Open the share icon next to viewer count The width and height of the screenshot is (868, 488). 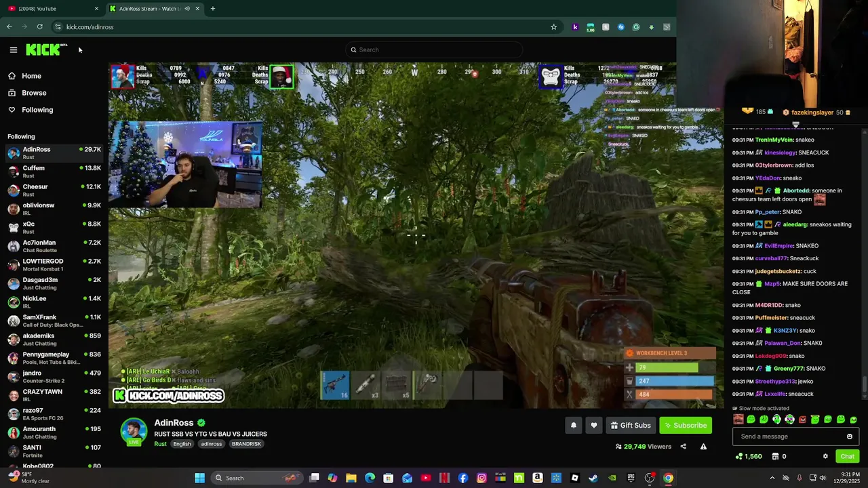pos(683,447)
